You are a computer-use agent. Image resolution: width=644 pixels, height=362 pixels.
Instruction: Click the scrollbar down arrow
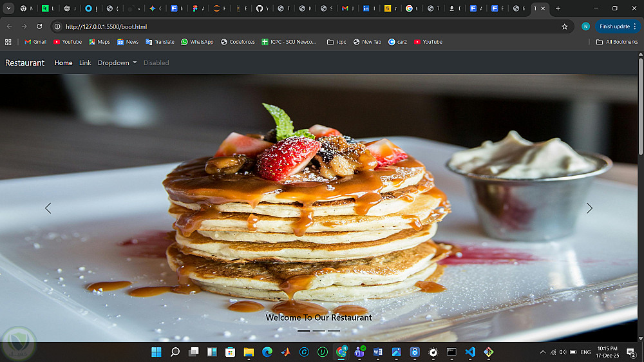tap(640, 339)
